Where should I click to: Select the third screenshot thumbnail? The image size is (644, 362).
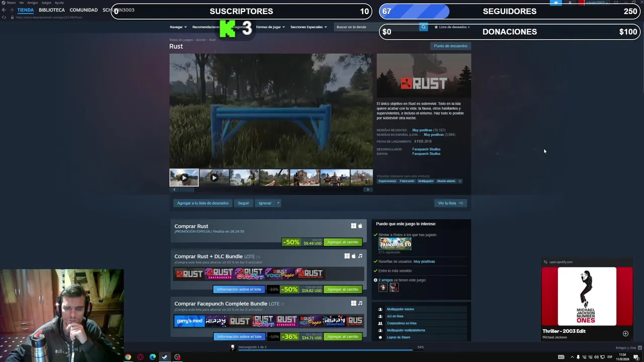coord(245,177)
